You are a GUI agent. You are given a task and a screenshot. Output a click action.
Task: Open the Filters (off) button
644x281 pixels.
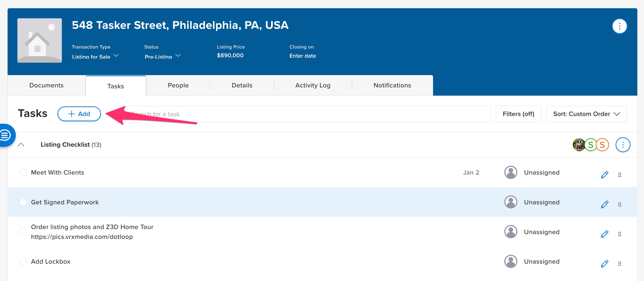click(x=518, y=114)
